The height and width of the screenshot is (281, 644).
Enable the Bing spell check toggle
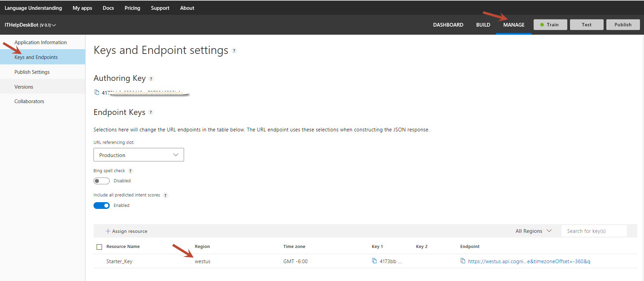102,181
